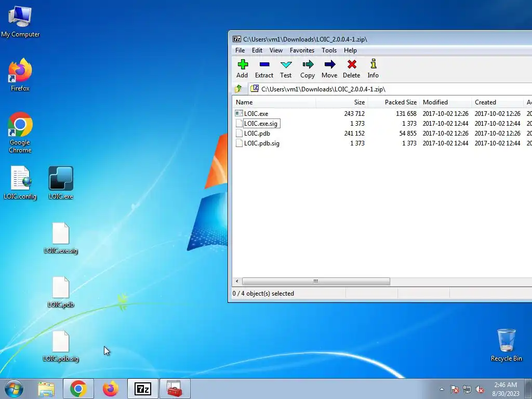Open the File menu

(x=240, y=50)
